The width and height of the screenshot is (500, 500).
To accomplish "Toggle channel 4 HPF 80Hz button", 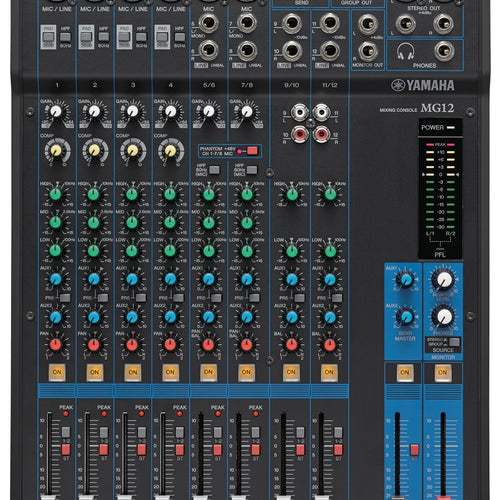I will click(180, 36).
